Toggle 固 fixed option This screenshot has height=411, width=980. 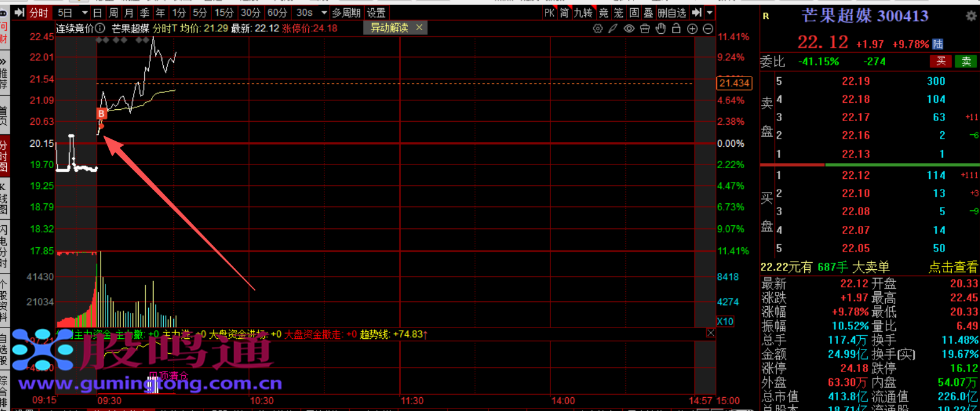click(x=634, y=13)
